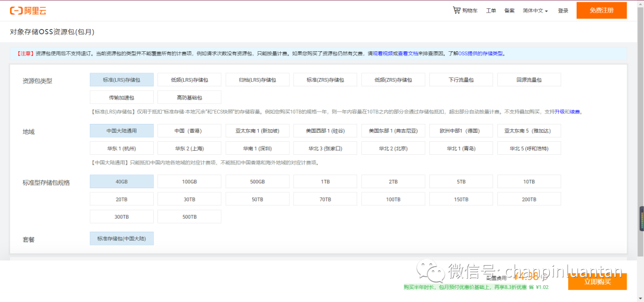Choose the 华北 3 (张家口) region
The height and width of the screenshot is (302, 644).
tap(326, 148)
